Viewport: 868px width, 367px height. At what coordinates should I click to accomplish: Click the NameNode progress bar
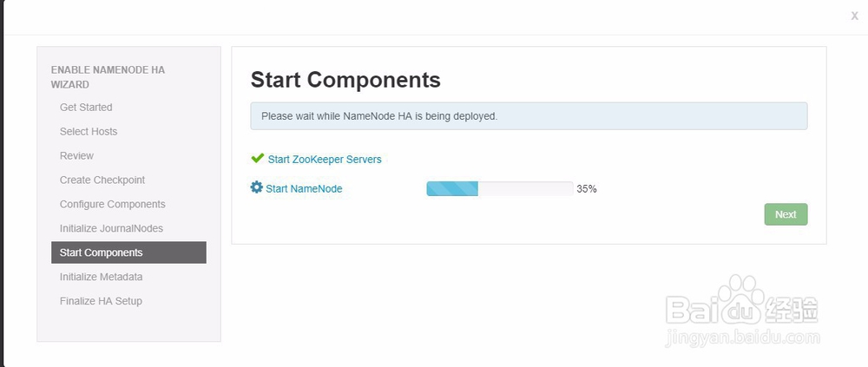pos(499,188)
